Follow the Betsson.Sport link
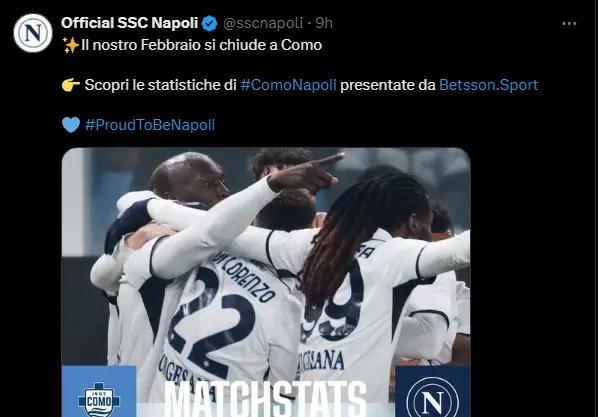This screenshot has width=598, height=417. pyautogui.click(x=489, y=85)
